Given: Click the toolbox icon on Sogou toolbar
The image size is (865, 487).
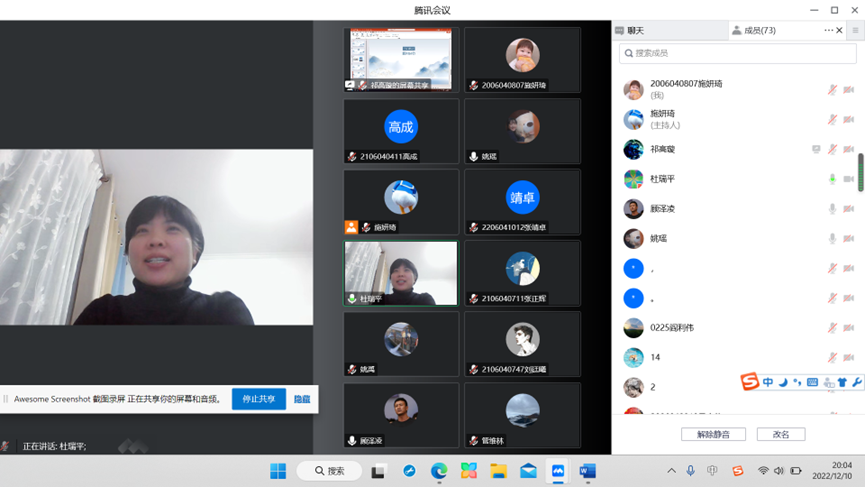Looking at the screenshot, I should point(857,382).
